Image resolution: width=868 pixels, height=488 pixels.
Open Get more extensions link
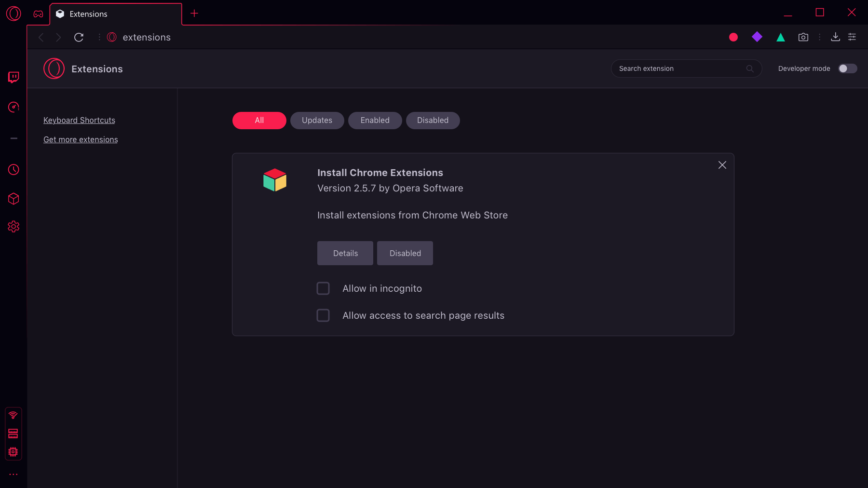point(81,140)
